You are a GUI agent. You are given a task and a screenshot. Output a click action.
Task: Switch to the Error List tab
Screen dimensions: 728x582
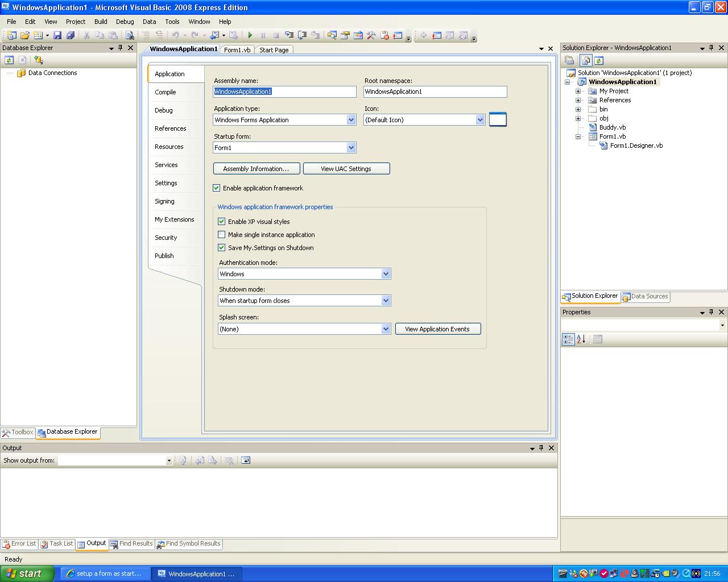click(x=19, y=544)
